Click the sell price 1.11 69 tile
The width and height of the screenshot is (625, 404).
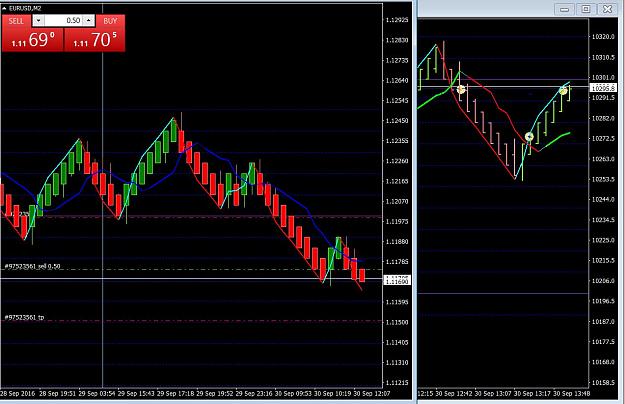(33, 39)
